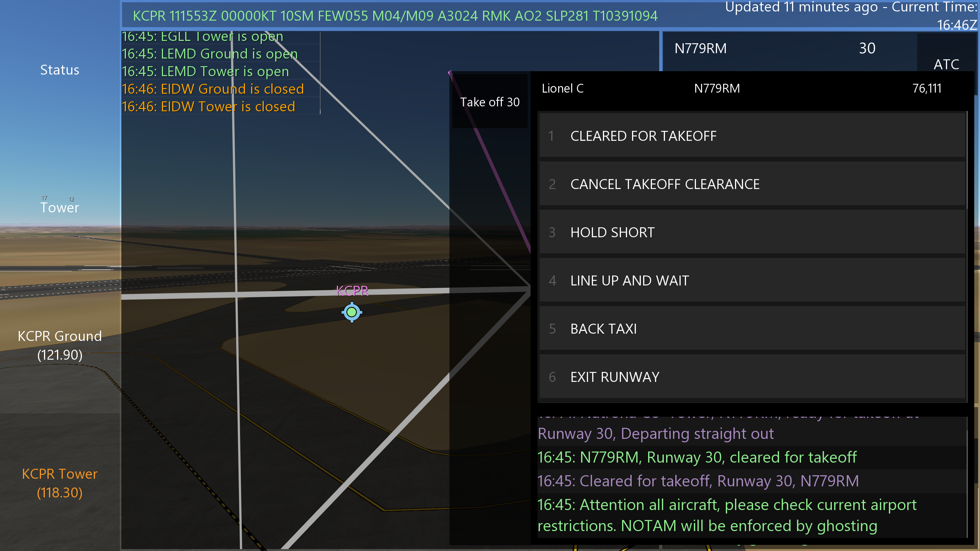980x551 pixels.
Task: Open the Tower view tab
Action: [x=60, y=207]
